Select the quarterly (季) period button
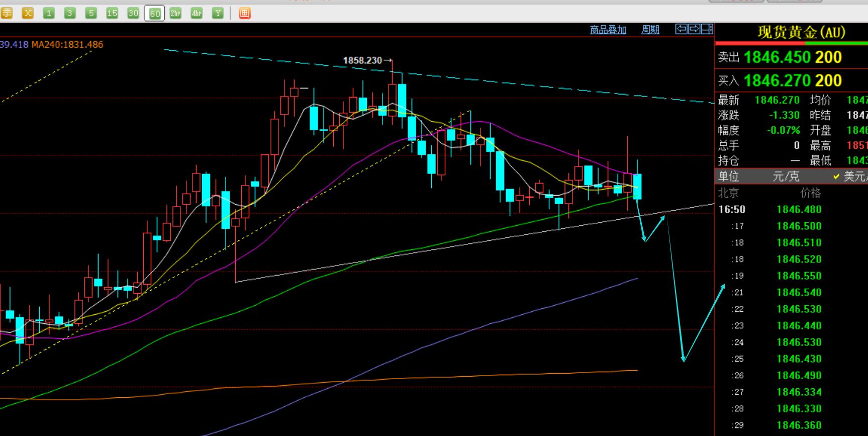 [x=6, y=14]
